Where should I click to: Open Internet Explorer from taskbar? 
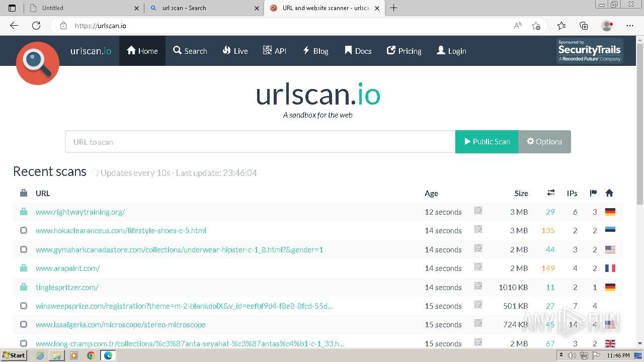pos(41,355)
